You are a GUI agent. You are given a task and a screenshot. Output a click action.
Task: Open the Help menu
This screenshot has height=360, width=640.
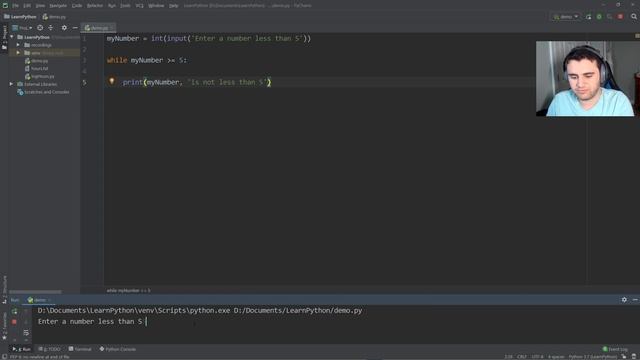coord(173,6)
